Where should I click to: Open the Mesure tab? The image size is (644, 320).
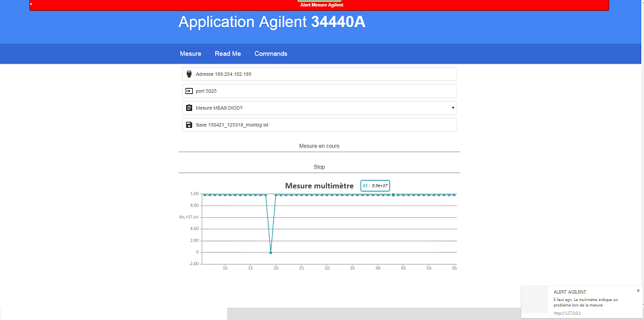[191, 54]
